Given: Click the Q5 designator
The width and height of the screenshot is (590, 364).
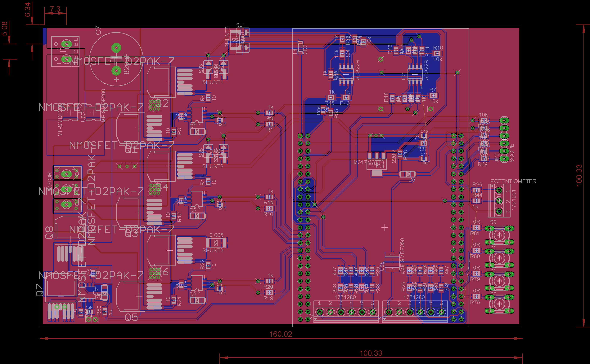Looking at the screenshot, I should [131, 318].
